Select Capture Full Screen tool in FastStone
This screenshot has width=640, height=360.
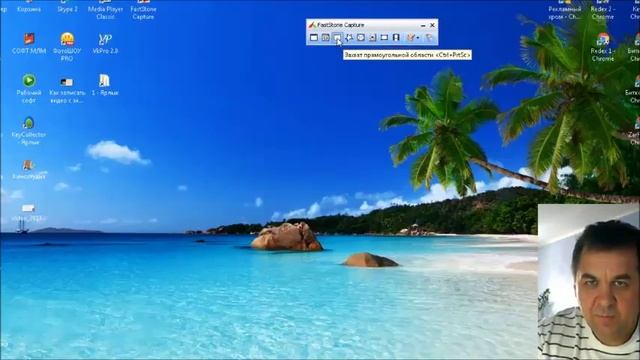coord(361,38)
